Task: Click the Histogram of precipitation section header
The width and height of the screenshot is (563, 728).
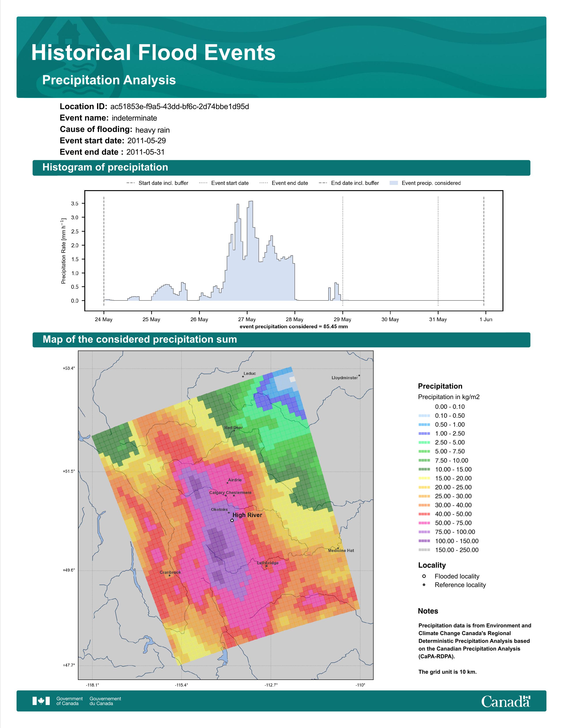Action: 105,167
